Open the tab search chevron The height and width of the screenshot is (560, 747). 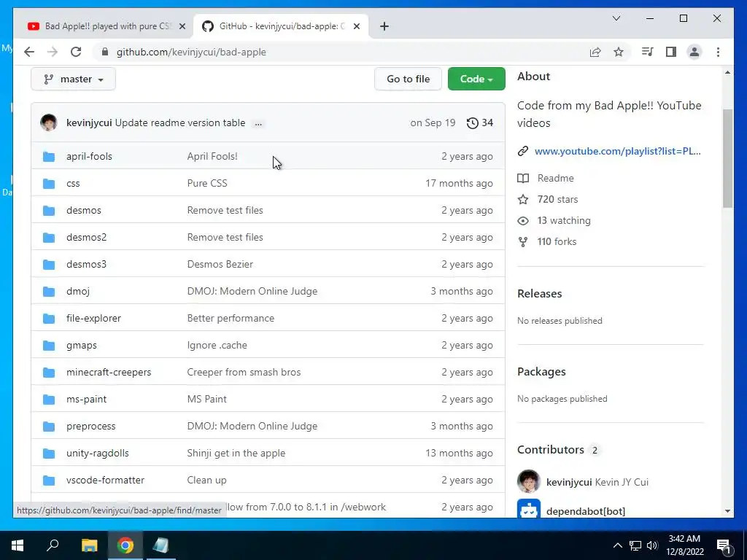coord(616,18)
